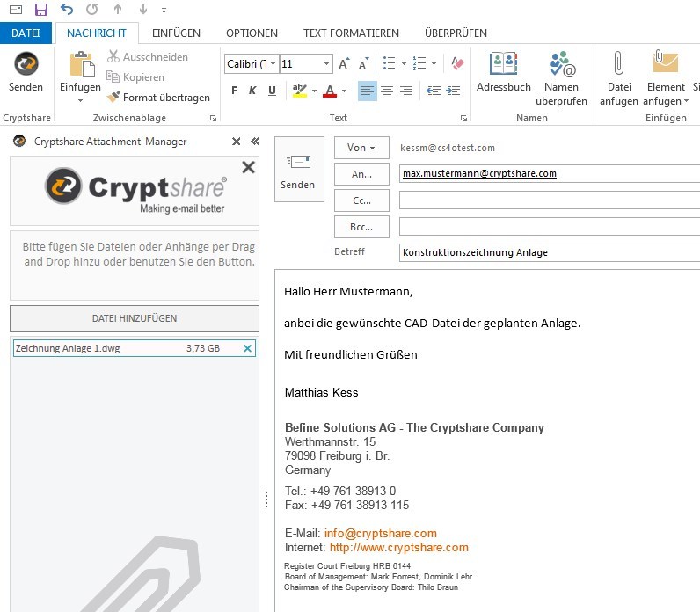This screenshot has width=700, height=612.
Task: Open the Calibri font name dropdown
Action: tap(273, 64)
